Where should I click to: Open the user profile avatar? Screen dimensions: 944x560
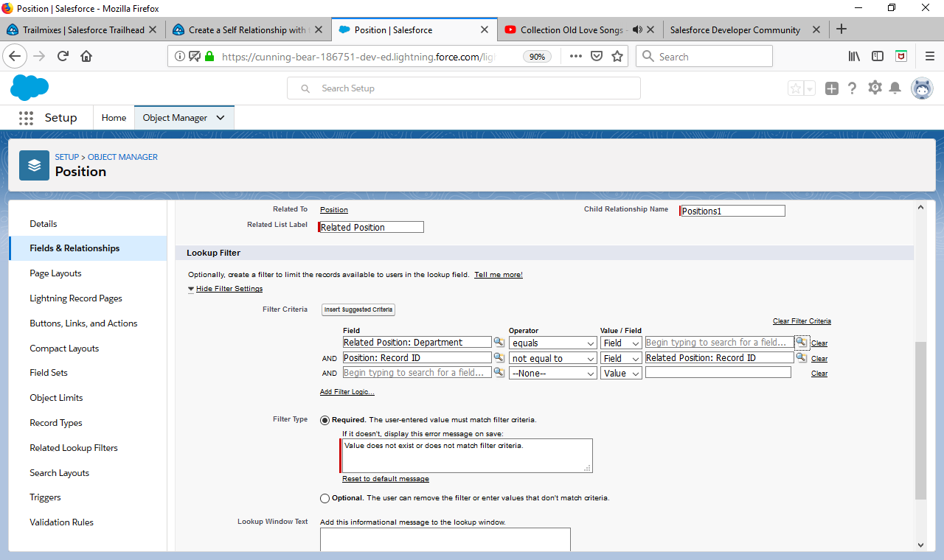pyautogui.click(x=922, y=88)
